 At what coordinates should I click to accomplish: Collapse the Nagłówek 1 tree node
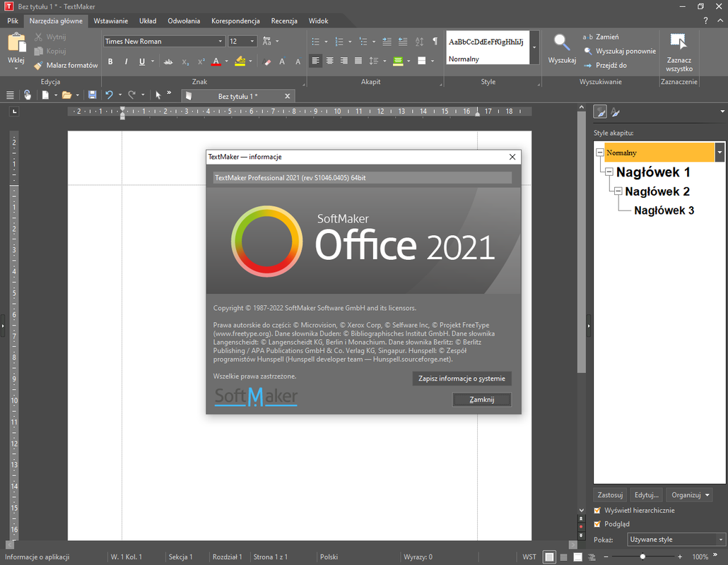pos(609,172)
